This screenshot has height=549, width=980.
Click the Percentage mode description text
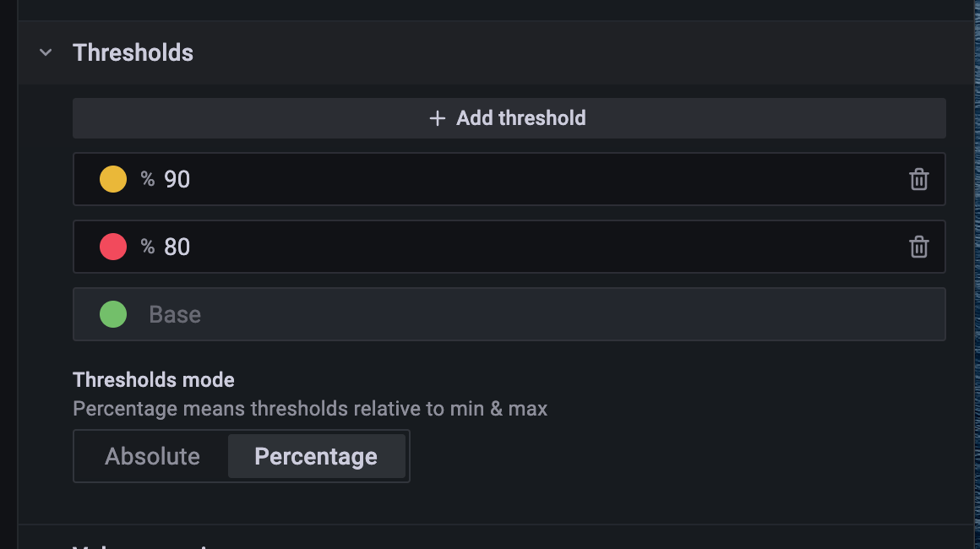coord(310,409)
